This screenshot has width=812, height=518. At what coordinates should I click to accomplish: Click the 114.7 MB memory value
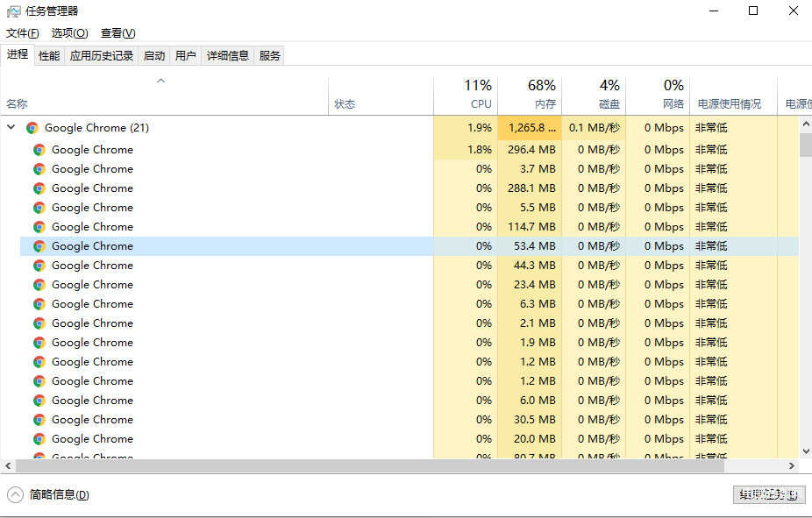[531, 227]
